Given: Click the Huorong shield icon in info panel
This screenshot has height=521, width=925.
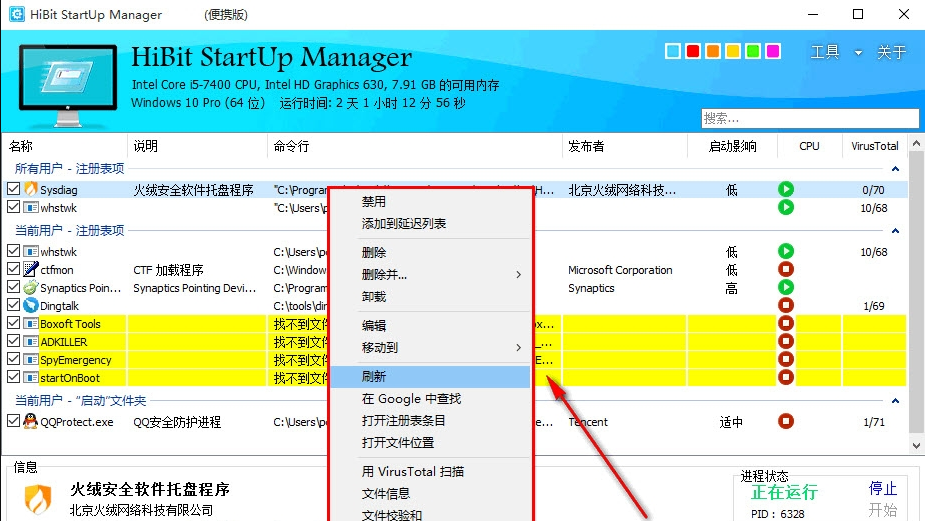Looking at the screenshot, I should (38, 499).
